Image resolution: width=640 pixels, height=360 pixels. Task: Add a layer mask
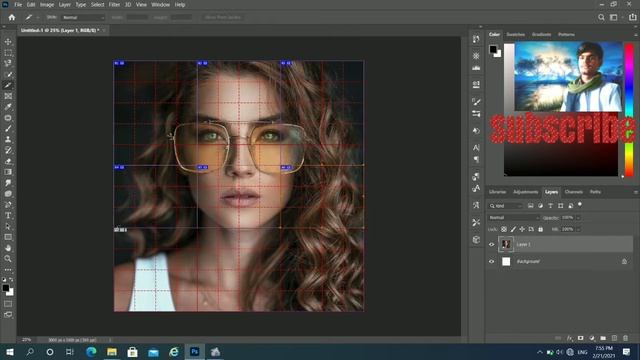pos(580,338)
